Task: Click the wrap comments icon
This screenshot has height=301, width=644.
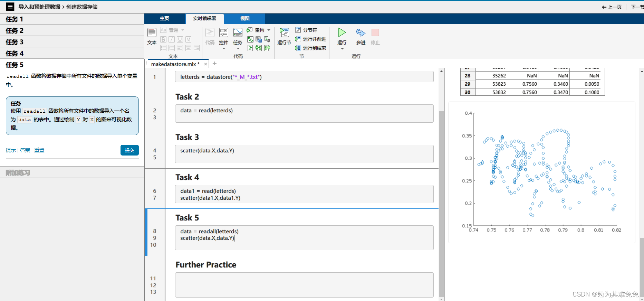Action: click(x=267, y=39)
